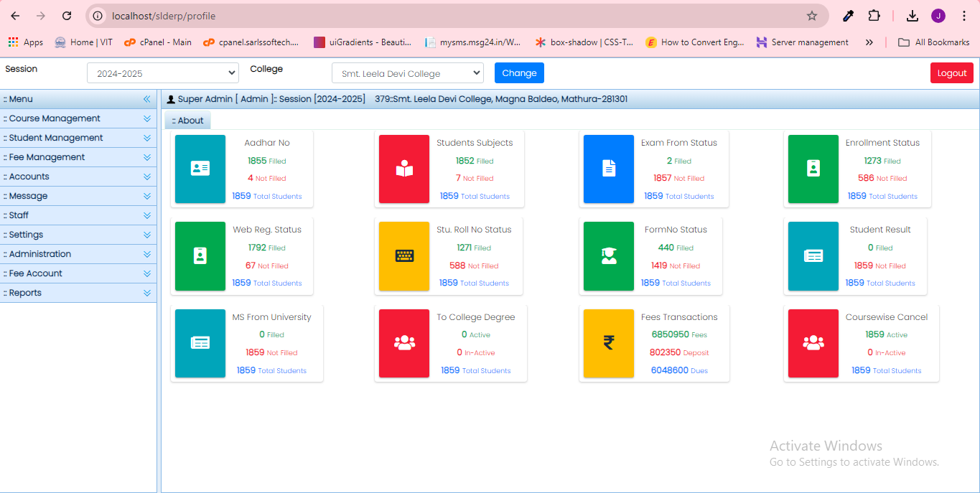
Task: Click the Enrollment Status person icon
Action: tap(813, 169)
